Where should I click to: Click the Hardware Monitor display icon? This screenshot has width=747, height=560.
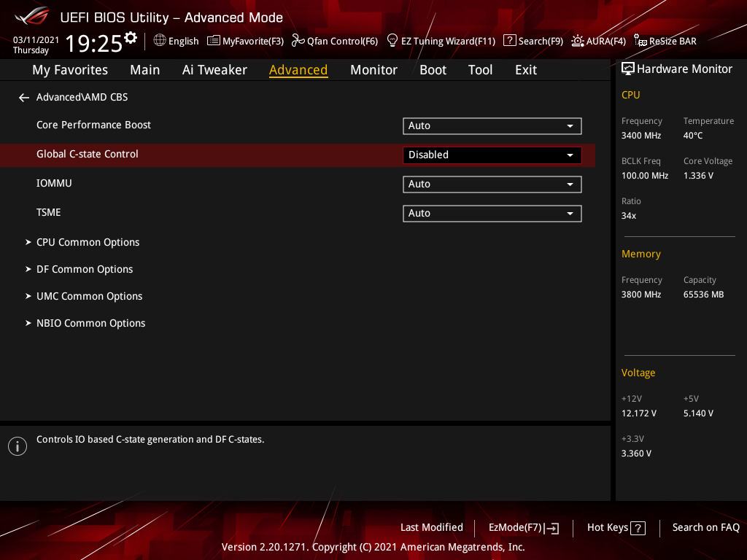628,69
